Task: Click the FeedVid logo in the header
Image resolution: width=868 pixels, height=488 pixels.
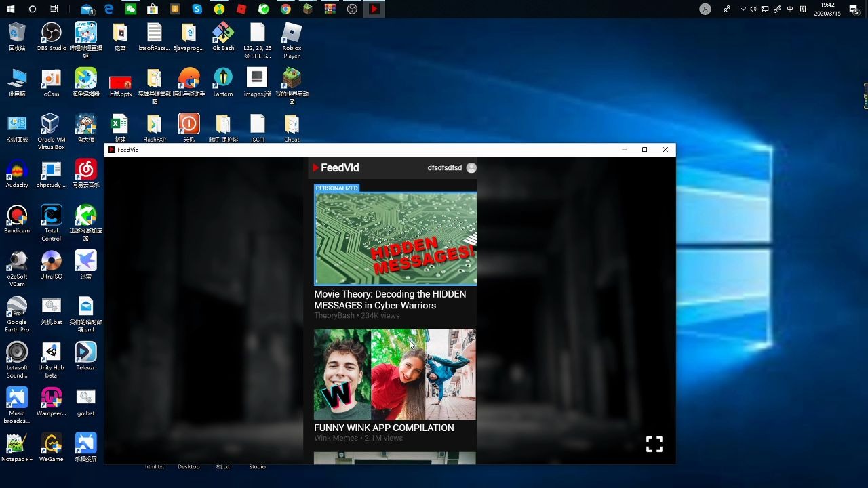Action: pos(336,168)
